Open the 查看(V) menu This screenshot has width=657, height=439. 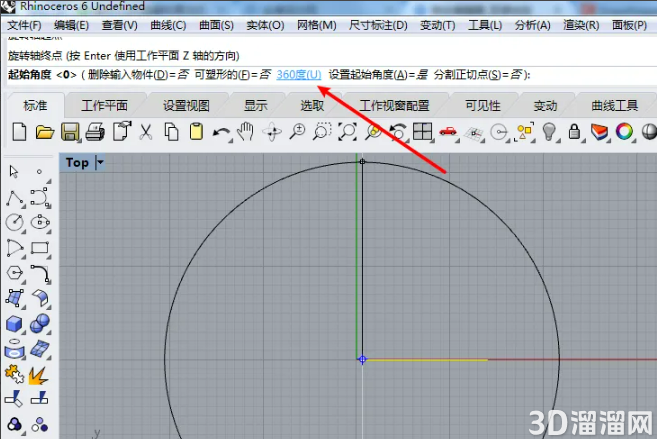tap(119, 25)
